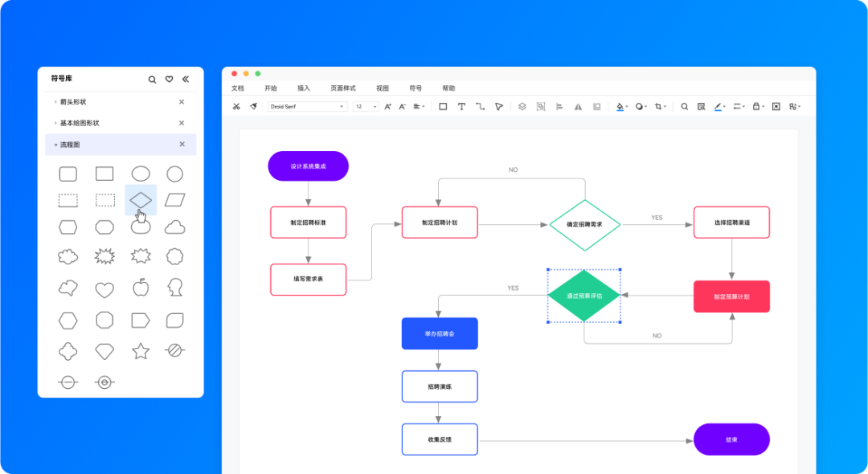Select the Text tool in toolbar

(461, 106)
